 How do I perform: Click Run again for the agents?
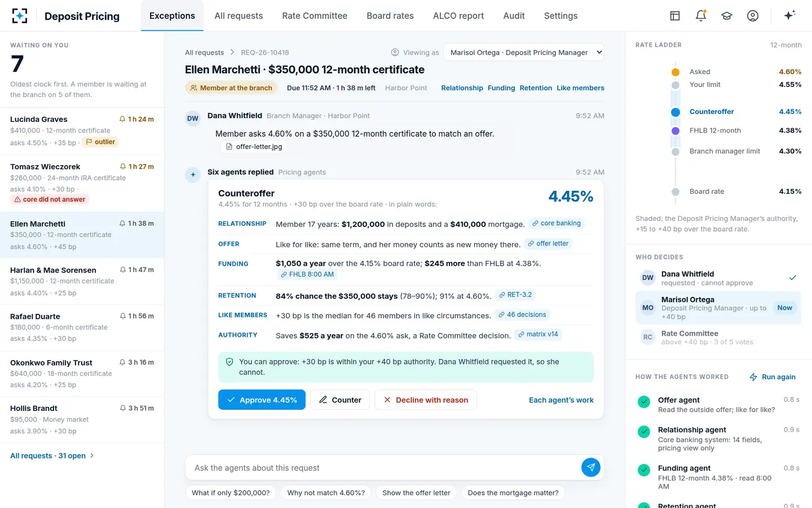click(x=773, y=377)
